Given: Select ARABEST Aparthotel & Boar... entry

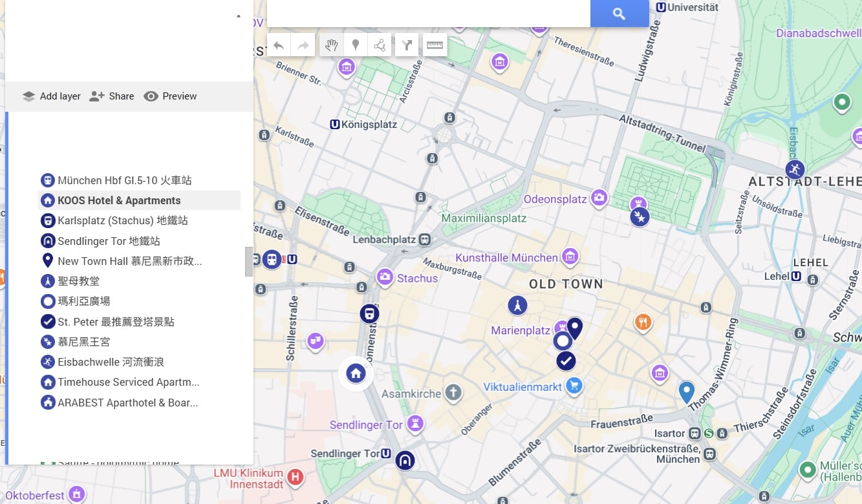Looking at the screenshot, I should point(140,403).
